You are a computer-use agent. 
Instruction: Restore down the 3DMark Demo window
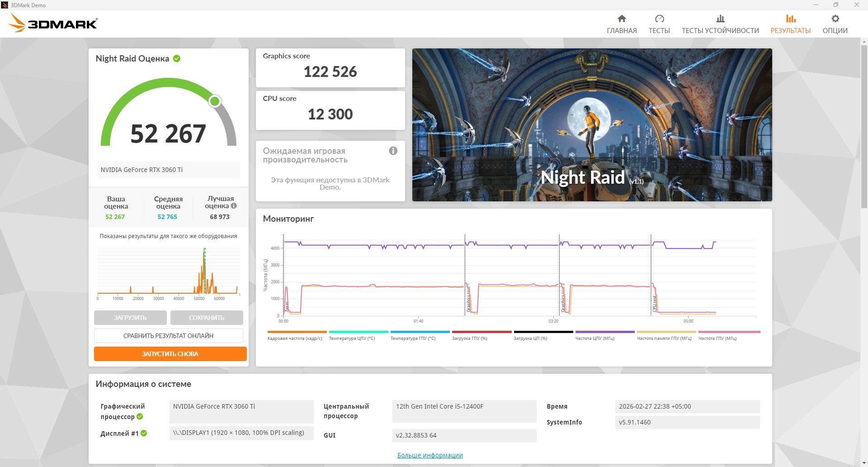click(836, 5)
